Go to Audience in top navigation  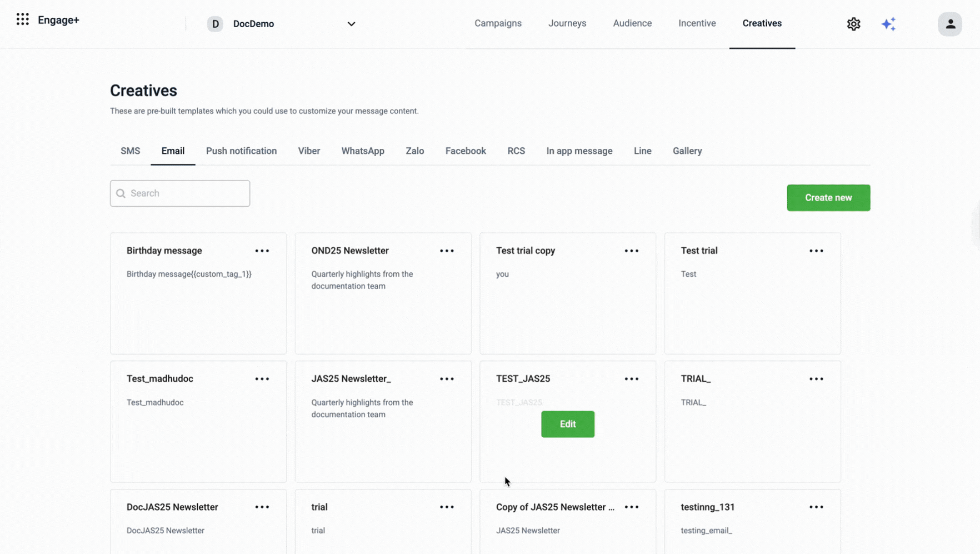click(x=632, y=23)
